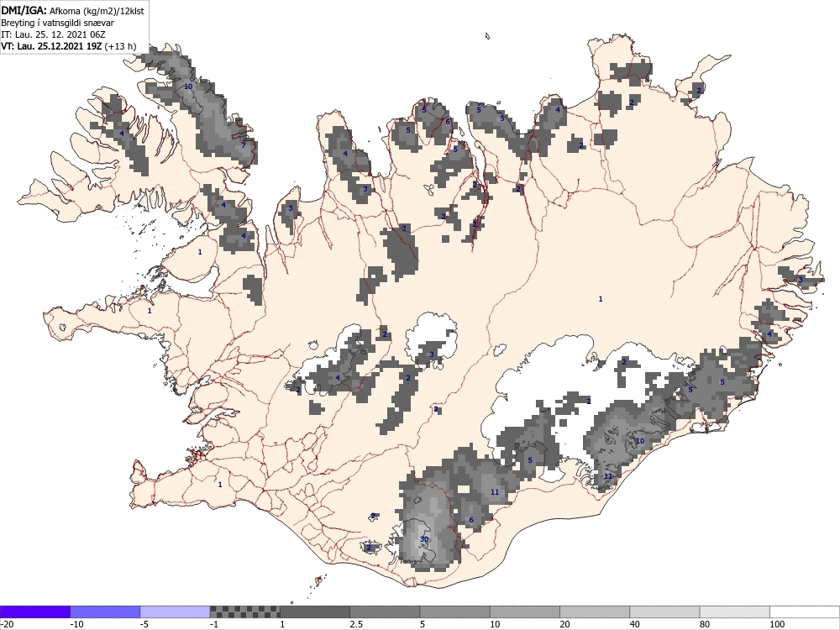Click the "IT: Lau. 25. 12. 2021 06Z" line

pos(53,34)
